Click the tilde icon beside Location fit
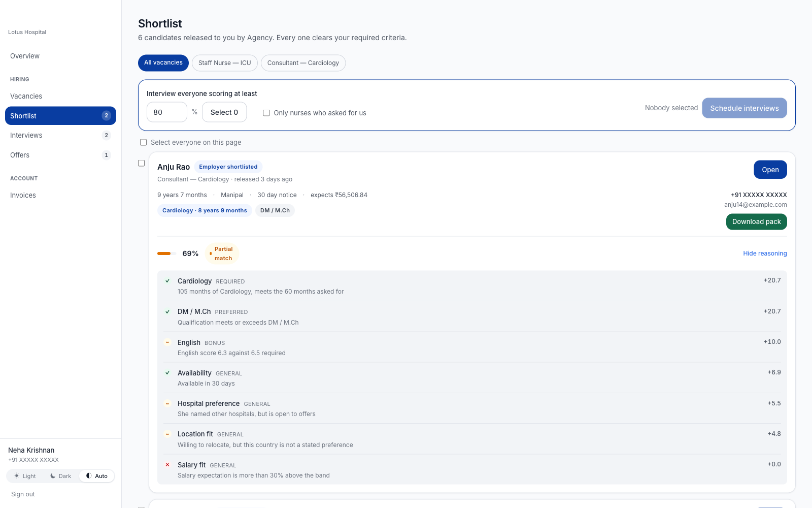 click(167, 434)
